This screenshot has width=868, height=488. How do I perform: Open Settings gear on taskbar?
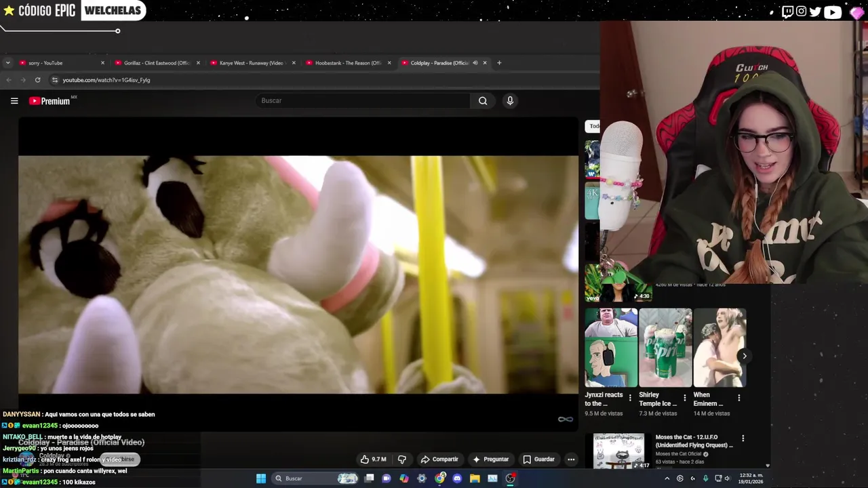(x=422, y=479)
